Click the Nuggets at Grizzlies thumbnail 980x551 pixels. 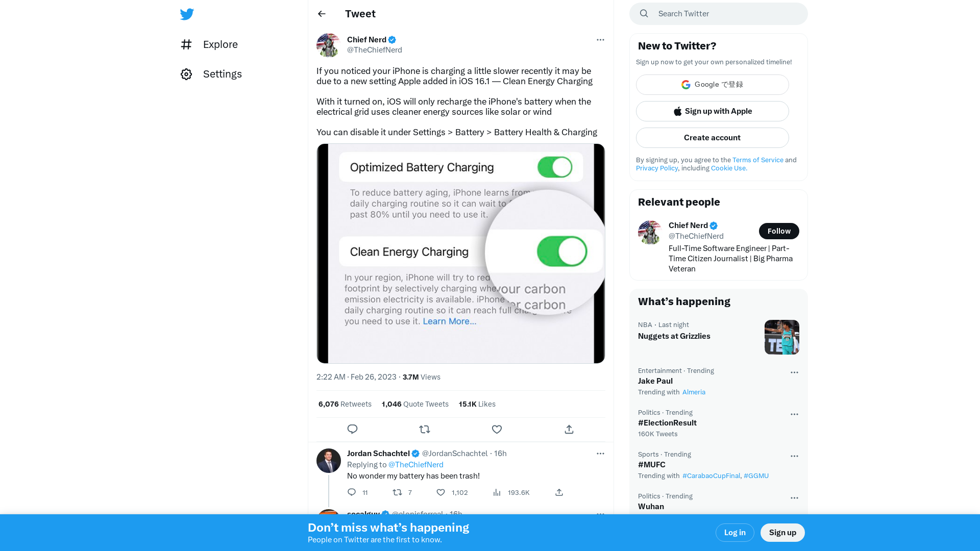782,337
